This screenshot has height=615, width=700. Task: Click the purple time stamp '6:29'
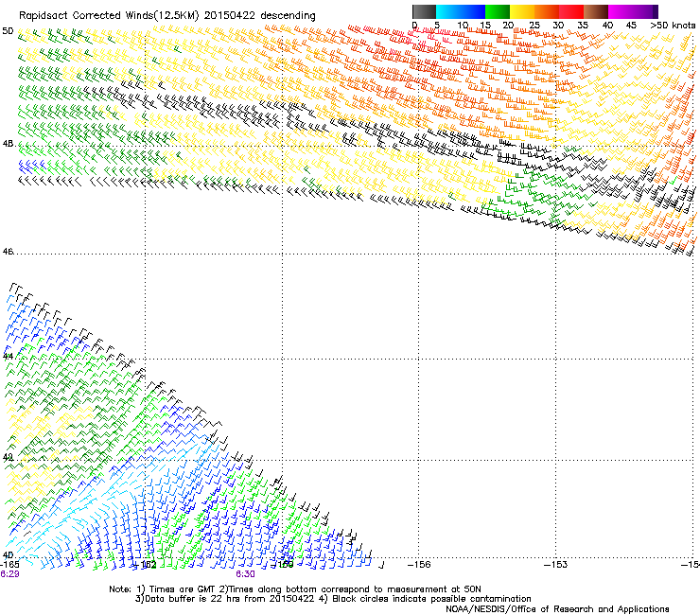(x=9, y=574)
